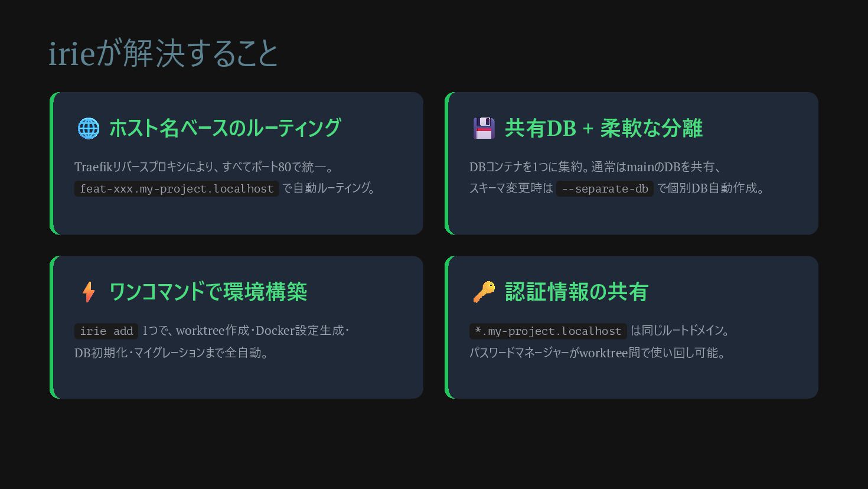Viewport: 868px width, 489px height.
Task: Click the lightning bolt icon beside ワンコマンドで環境構築
Action: pos(89,292)
